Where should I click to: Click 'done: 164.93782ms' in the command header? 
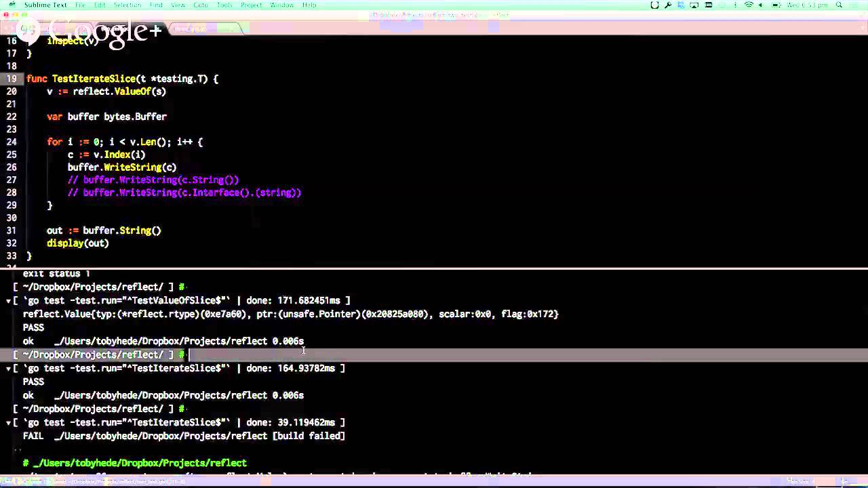pos(291,368)
